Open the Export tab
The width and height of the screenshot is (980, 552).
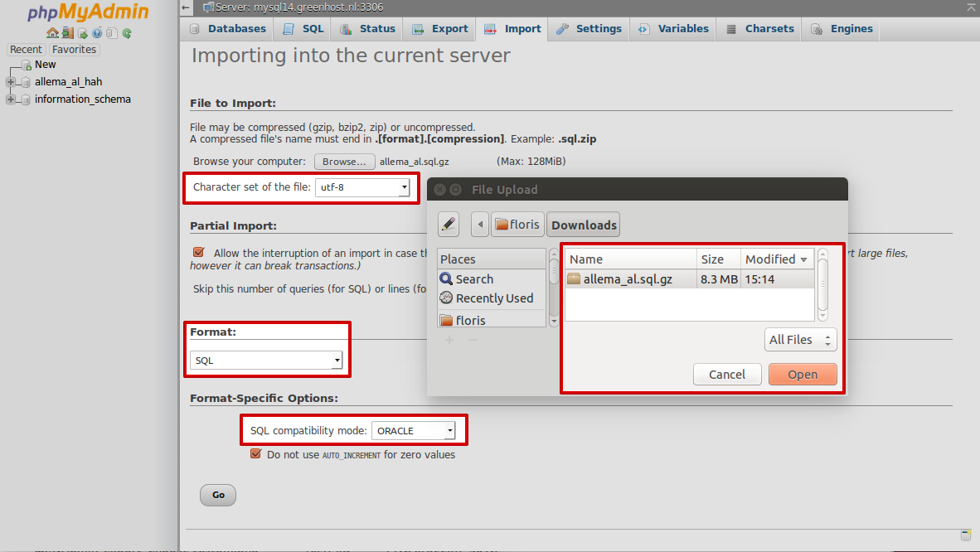coord(440,29)
